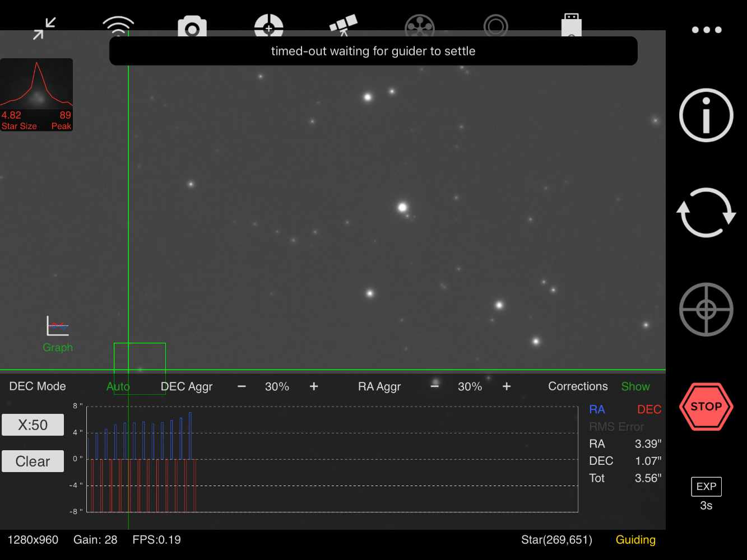Tap the X:50 graph scale button
Screen dimensions: 747x560
click(33, 425)
